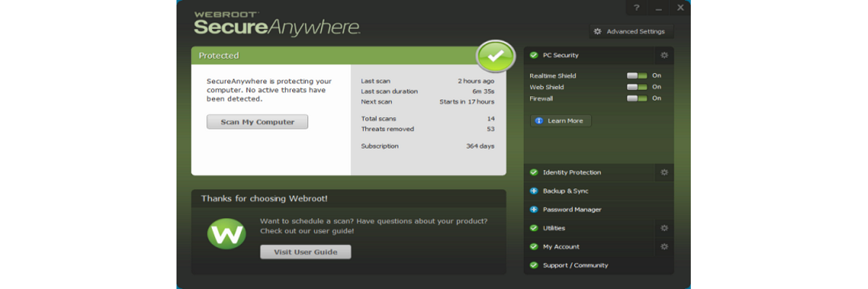Click the info icon on Learn More

point(540,121)
